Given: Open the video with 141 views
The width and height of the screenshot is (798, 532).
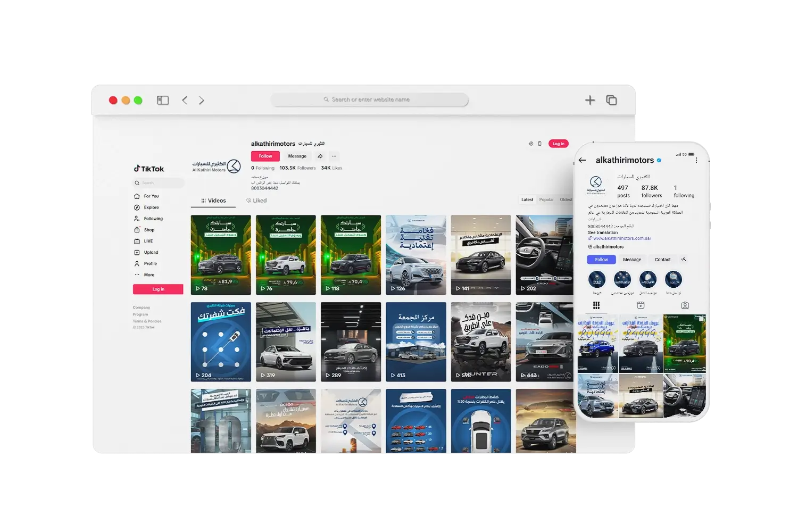Looking at the screenshot, I should [x=481, y=255].
